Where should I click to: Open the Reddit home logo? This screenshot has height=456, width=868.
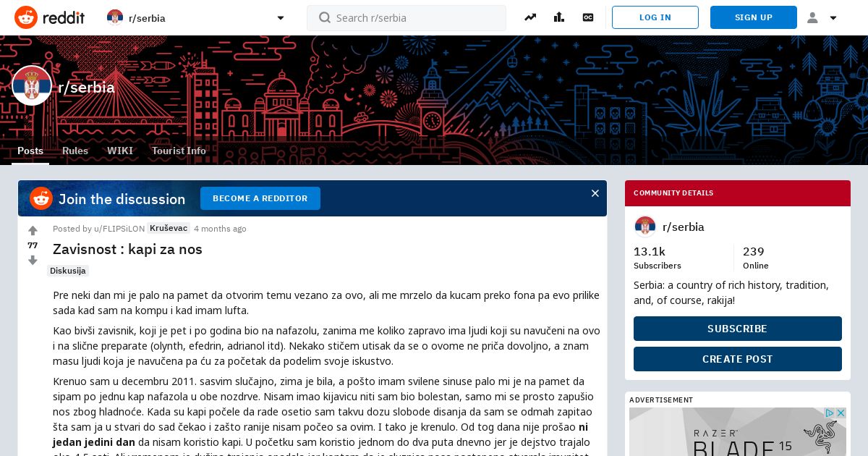click(x=49, y=17)
